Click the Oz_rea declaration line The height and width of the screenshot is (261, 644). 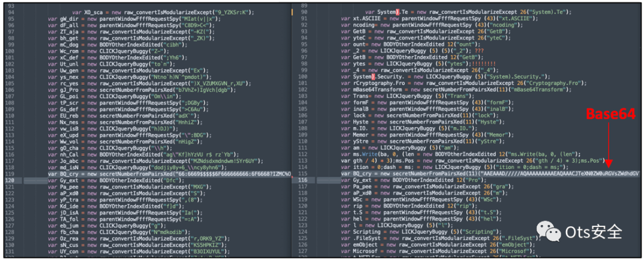pos(139,239)
